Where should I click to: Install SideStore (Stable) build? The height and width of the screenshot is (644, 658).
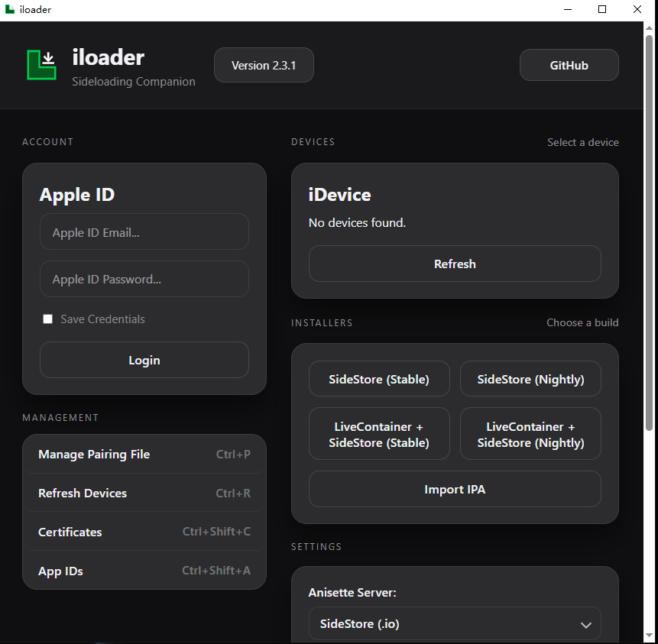(x=379, y=379)
